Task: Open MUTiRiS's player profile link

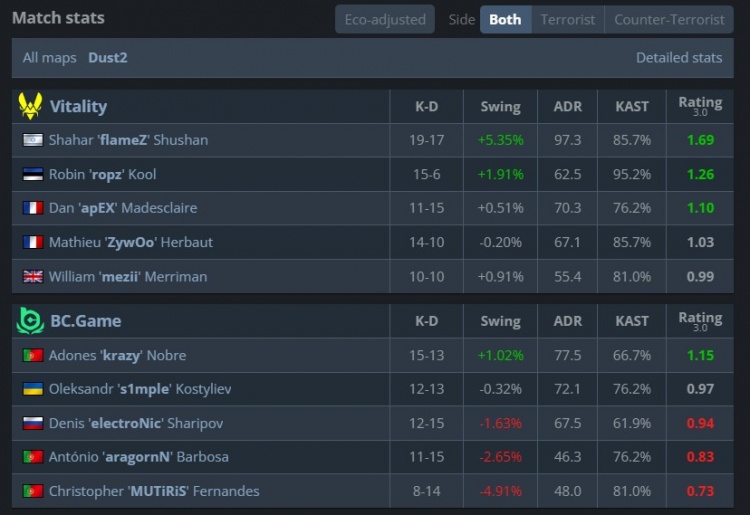Action: pyautogui.click(x=154, y=491)
